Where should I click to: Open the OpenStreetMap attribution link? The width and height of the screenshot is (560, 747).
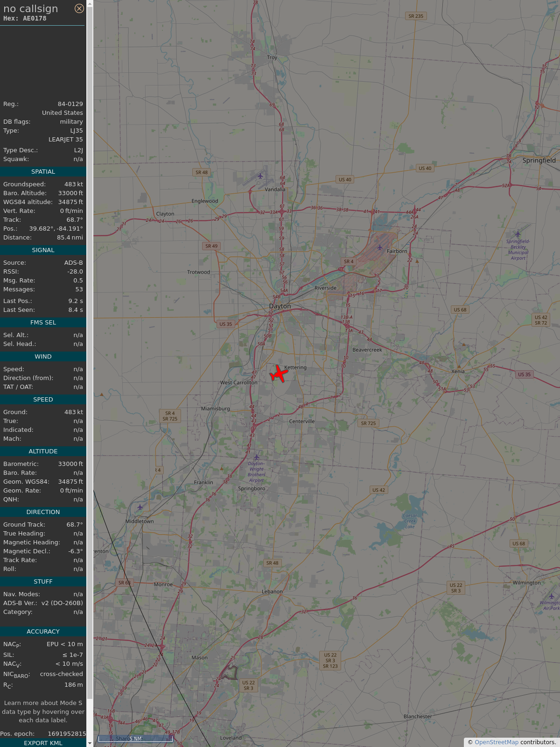(496, 742)
